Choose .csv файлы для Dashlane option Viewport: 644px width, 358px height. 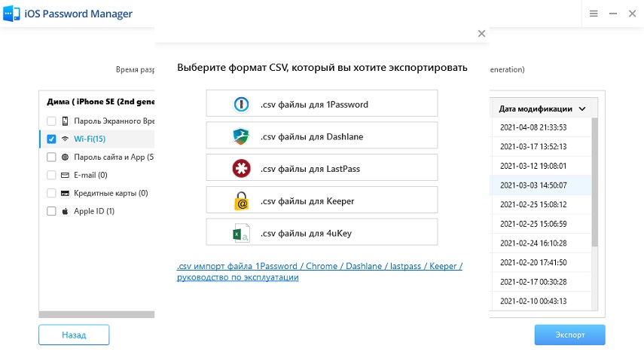pyautogui.click(x=322, y=136)
